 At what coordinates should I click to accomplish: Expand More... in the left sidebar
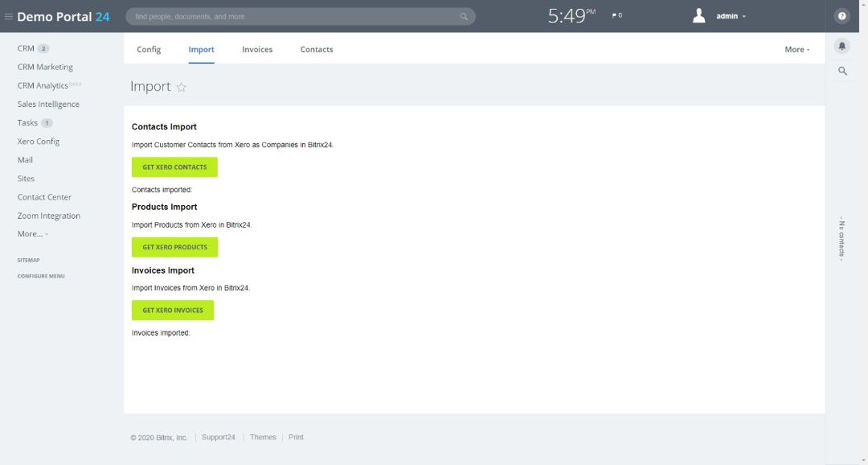32,234
